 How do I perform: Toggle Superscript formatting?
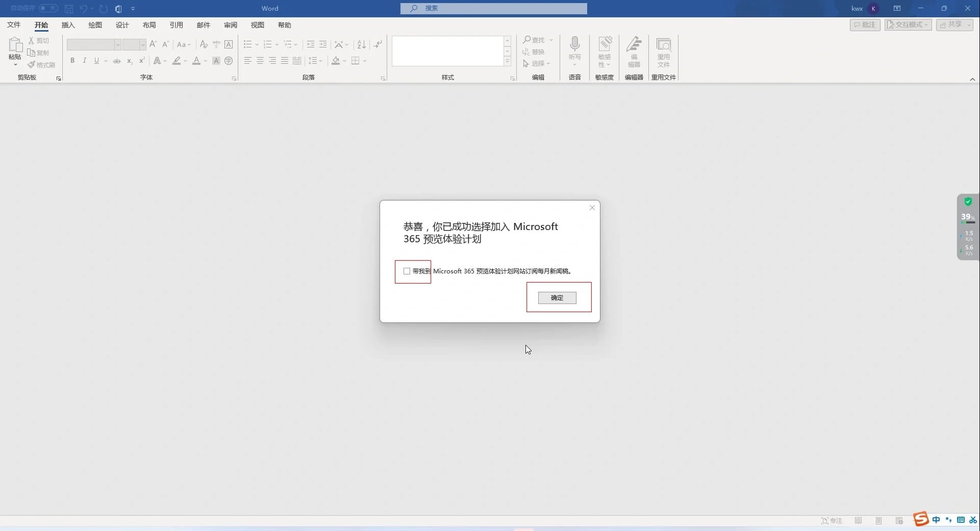tap(142, 61)
